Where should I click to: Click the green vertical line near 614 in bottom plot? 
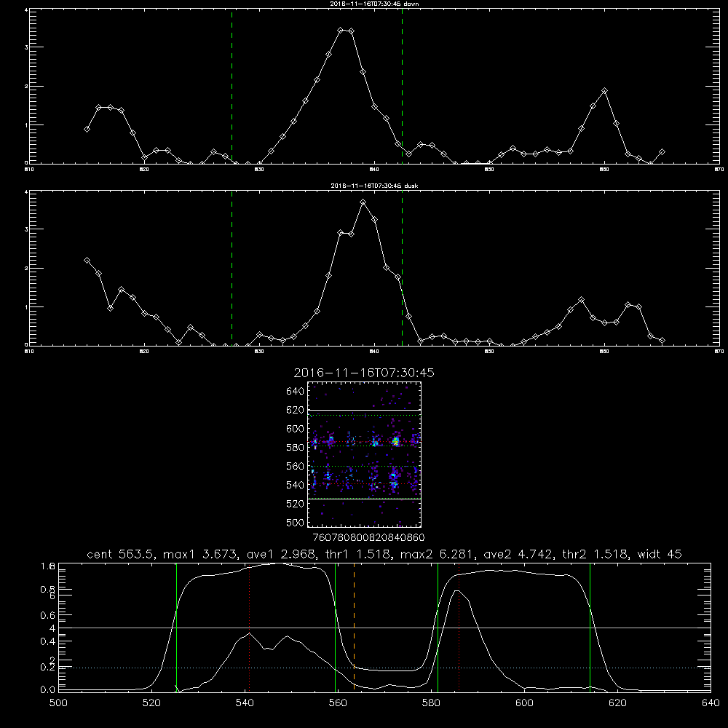[x=590, y=627]
